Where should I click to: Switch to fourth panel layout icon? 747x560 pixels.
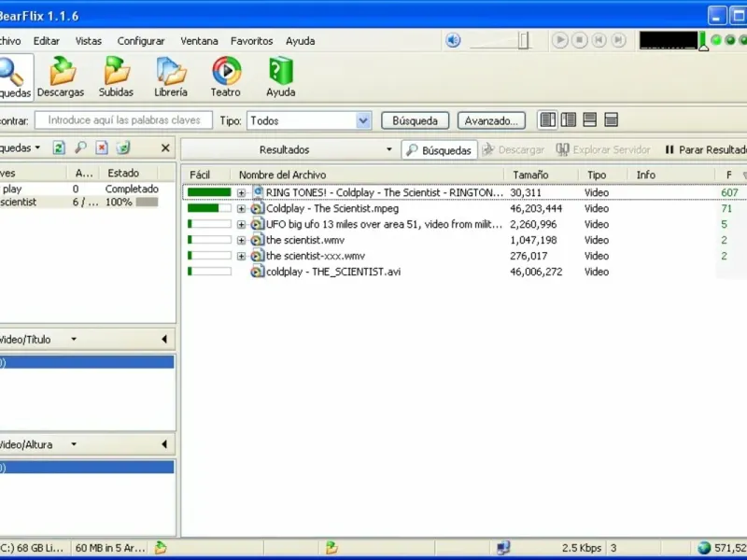tap(611, 120)
